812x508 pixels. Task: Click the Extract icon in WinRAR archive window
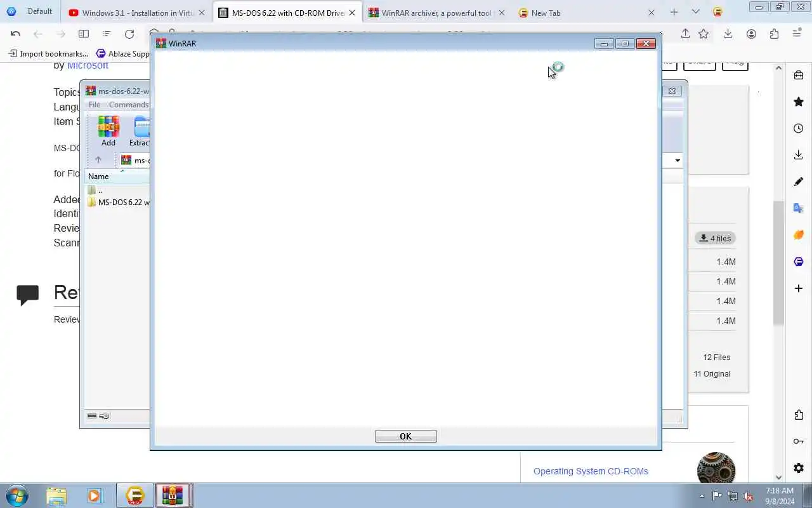click(x=140, y=131)
